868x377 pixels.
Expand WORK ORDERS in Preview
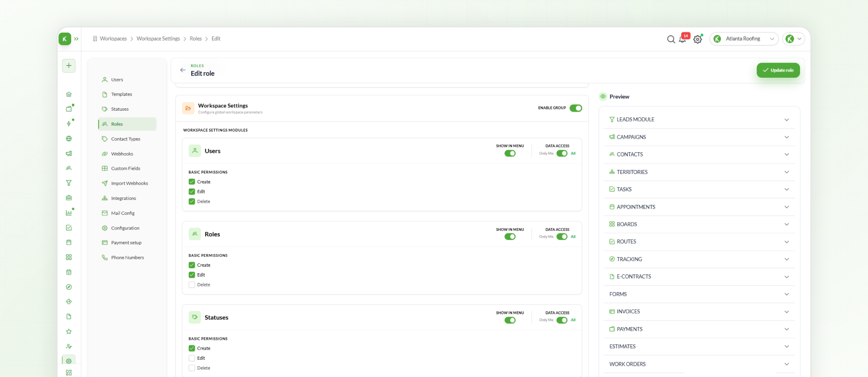coord(699,364)
